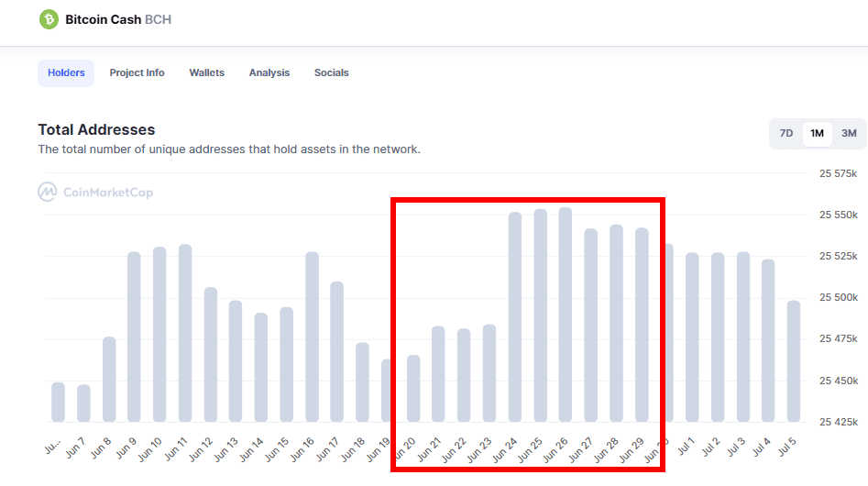Click the 25 550k axis label
868x486 pixels.
tap(838, 215)
